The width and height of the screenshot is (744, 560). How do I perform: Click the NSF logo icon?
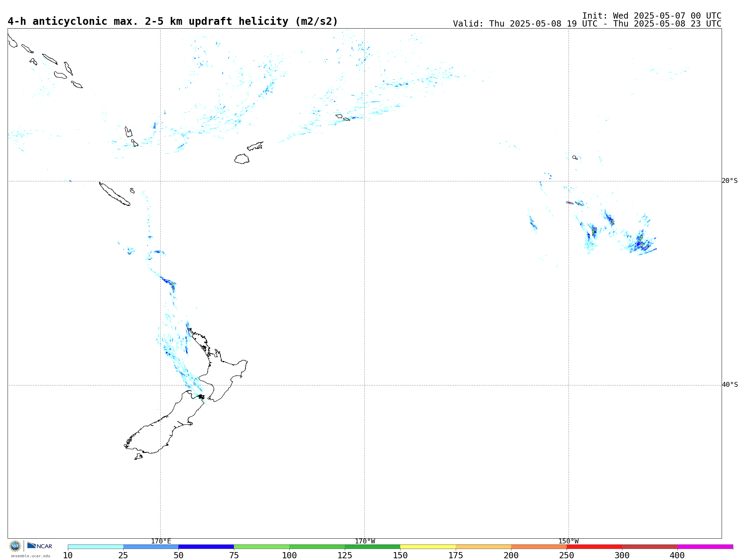point(15,546)
